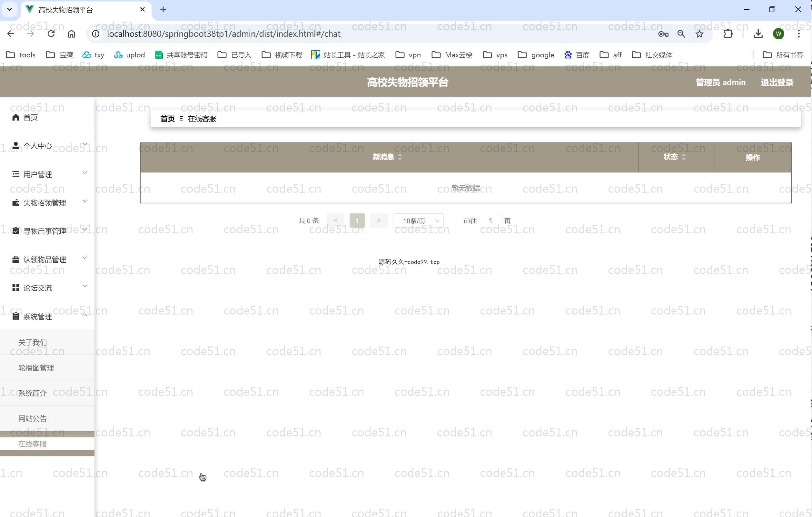Click the person icon beside 个人中心
This screenshot has height=517, width=812.
pos(15,146)
